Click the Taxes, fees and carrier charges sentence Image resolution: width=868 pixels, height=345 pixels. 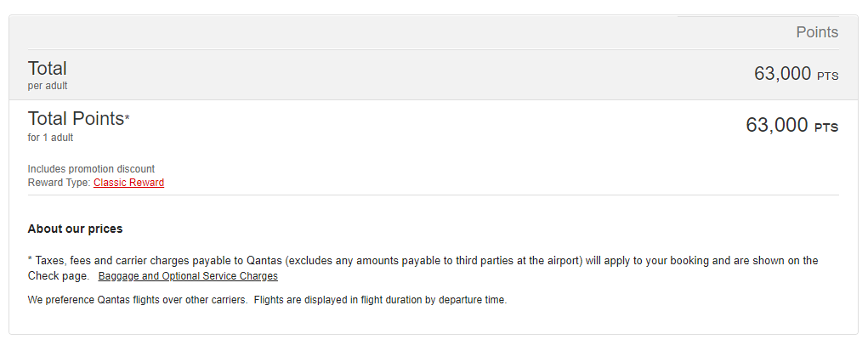[340, 261]
